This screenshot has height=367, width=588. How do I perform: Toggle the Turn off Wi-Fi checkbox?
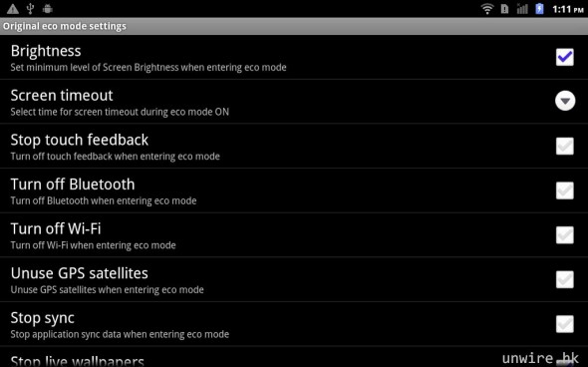tap(565, 235)
